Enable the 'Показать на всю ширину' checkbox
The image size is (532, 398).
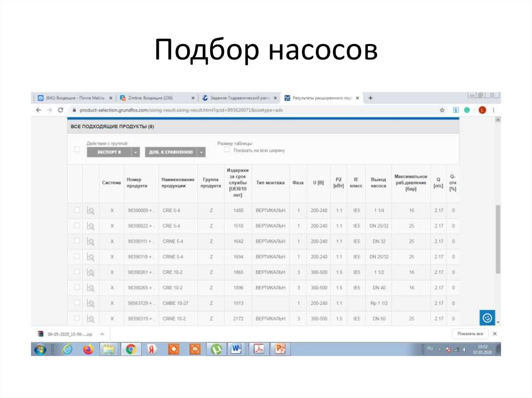pos(227,149)
